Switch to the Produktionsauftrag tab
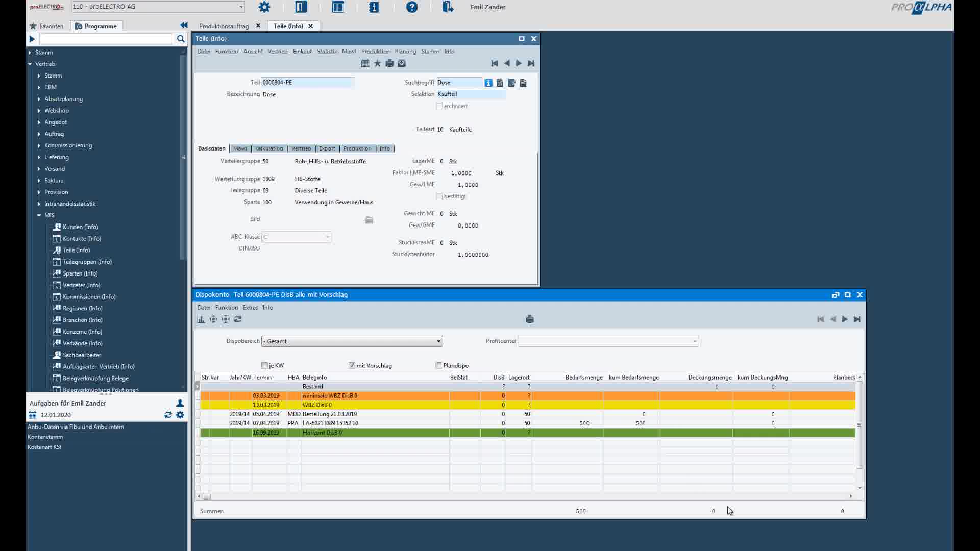 pyautogui.click(x=224, y=26)
